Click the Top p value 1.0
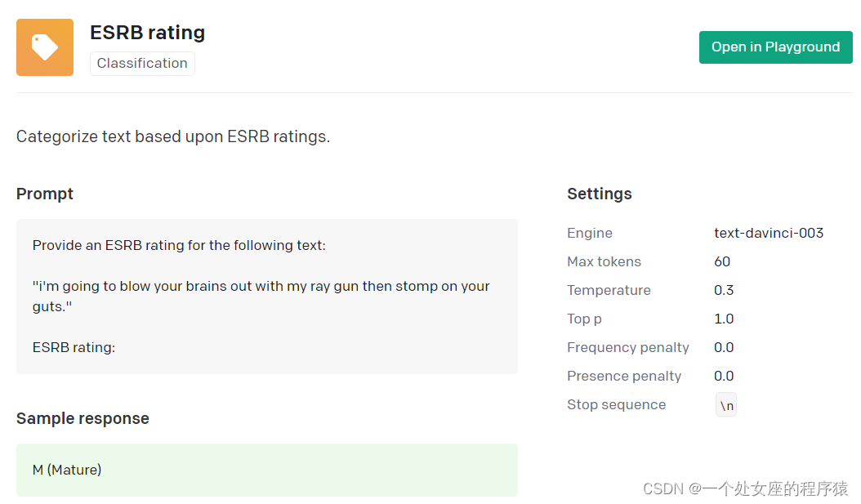 pyautogui.click(x=724, y=319)
